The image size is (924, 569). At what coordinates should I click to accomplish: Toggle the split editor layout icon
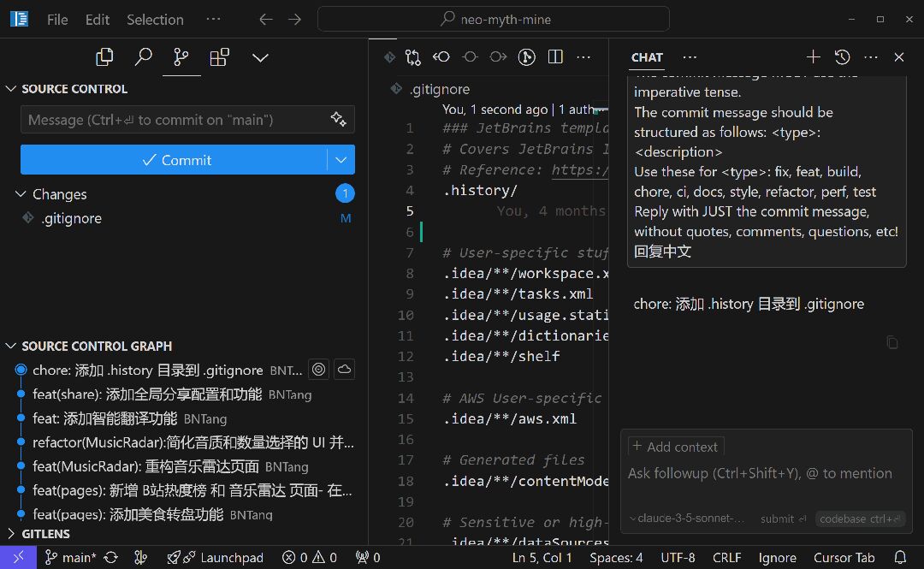click(x=555, y=57)
